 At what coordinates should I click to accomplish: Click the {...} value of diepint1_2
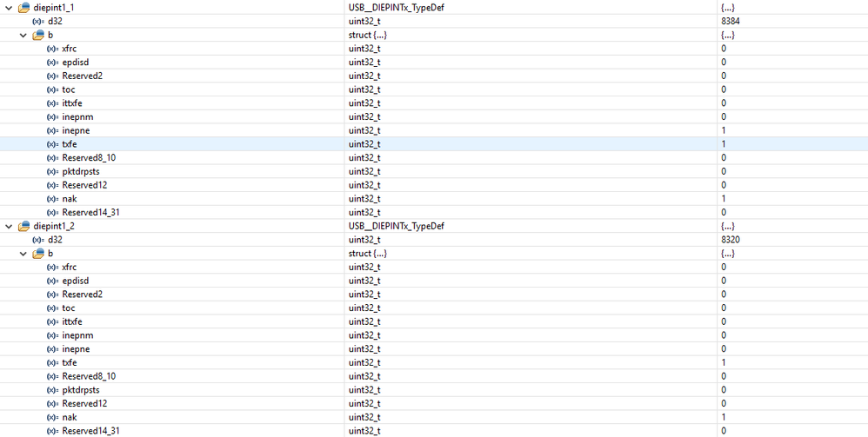point(728,226)
